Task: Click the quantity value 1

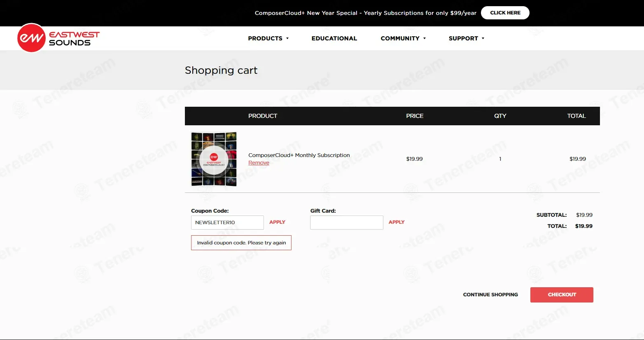Action: 500,159
